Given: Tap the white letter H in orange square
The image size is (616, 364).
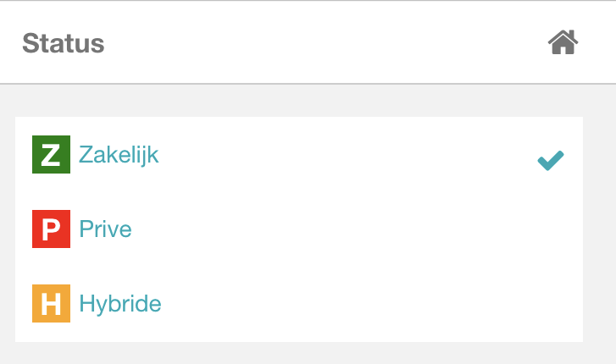Looking at the screenshot, I should (51, 304).
